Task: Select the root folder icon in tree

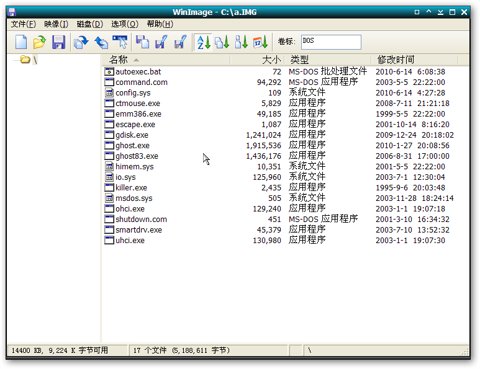Action: pos(25,60)
